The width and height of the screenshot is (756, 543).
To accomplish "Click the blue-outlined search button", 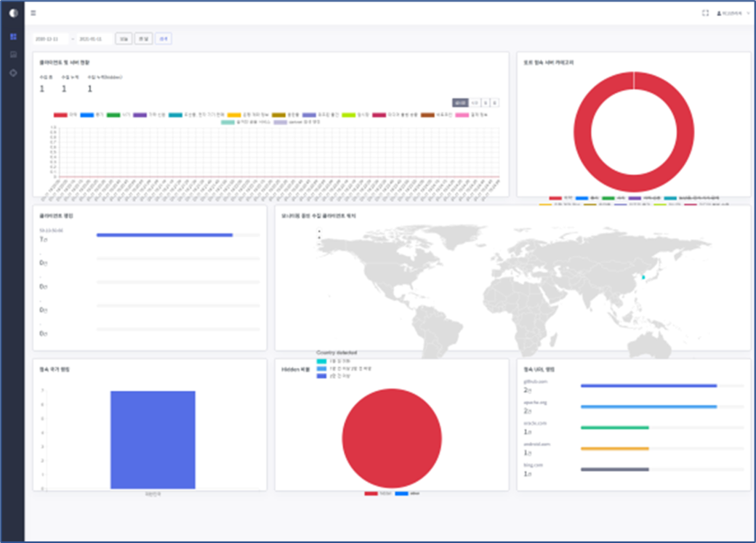I will [164, 39].
